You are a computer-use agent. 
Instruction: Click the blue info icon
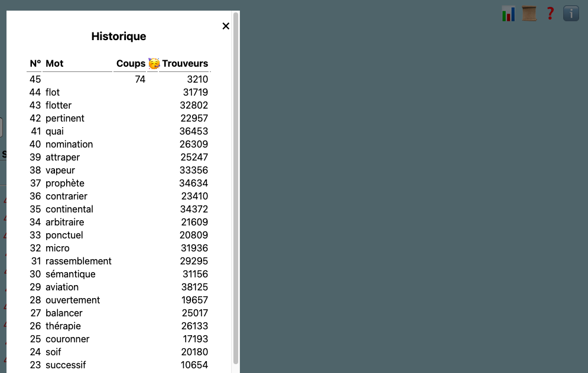pyautogui.click(x=571, y=14)
